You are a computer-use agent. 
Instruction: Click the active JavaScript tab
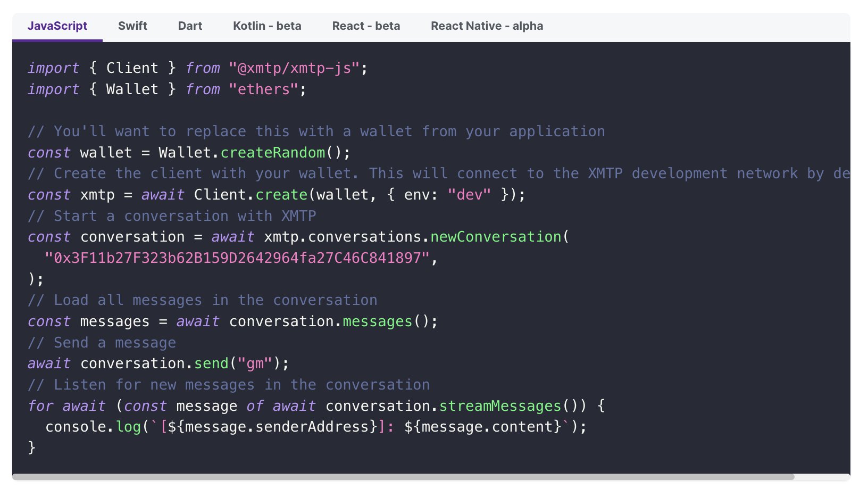click(57, 26)
